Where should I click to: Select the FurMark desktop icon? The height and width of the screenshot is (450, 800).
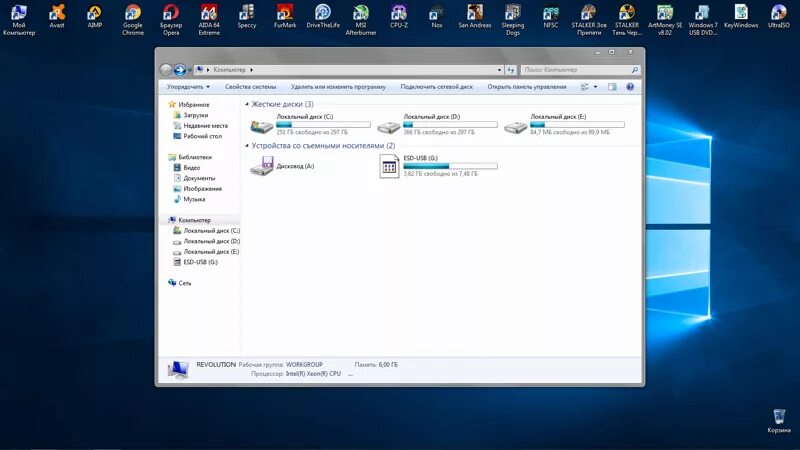click(x=285, y=16)
